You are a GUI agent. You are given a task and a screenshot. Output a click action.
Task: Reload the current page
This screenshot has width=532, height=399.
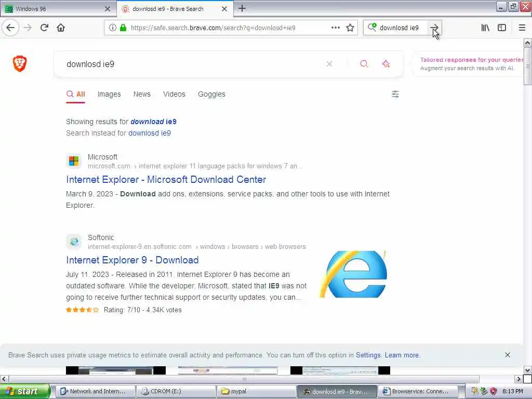[x=44, y=28]
